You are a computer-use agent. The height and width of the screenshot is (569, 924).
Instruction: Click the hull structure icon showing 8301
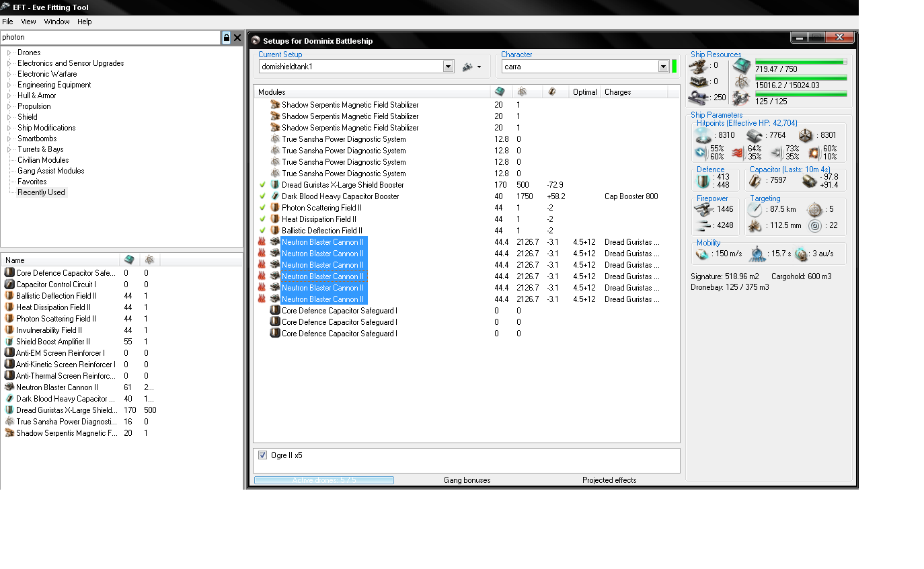point(806,135)
